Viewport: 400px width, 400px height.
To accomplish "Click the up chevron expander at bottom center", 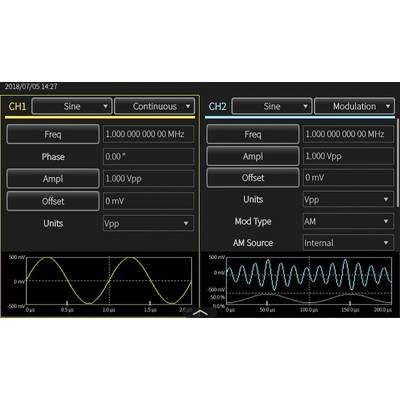I will tap(200, 313).
